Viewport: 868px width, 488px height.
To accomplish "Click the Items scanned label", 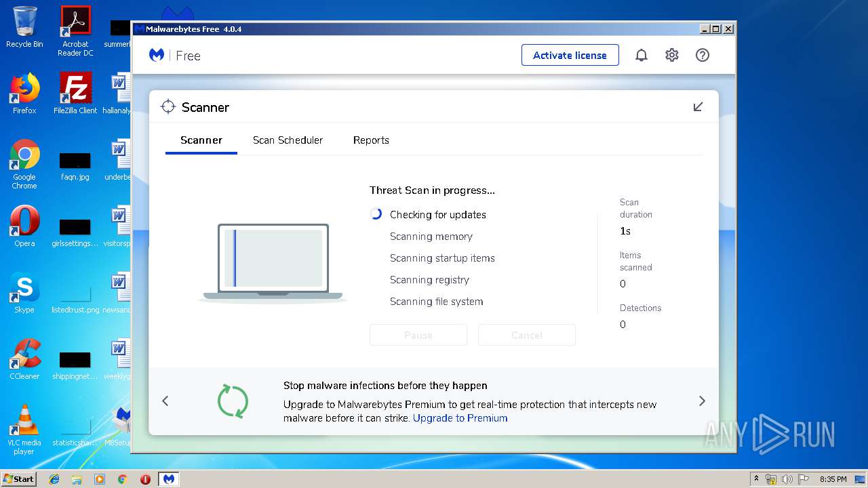I will (x=636, y=261).
